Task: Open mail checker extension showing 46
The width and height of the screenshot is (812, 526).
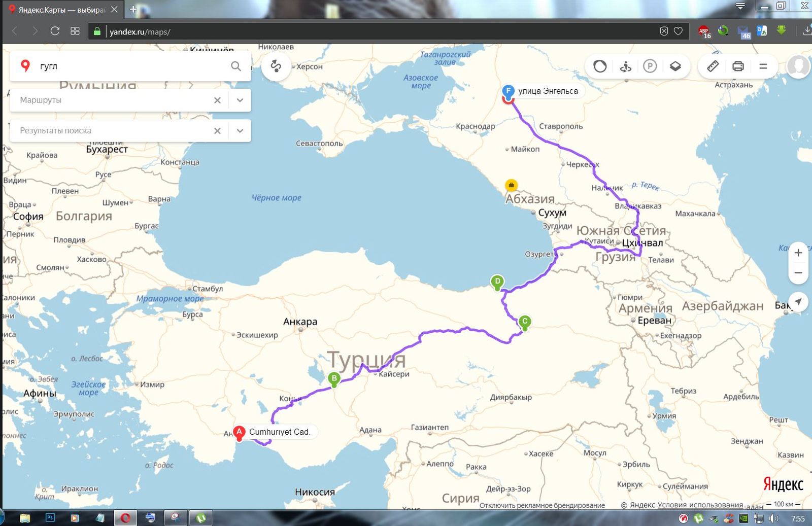Action: pos(743,32)
